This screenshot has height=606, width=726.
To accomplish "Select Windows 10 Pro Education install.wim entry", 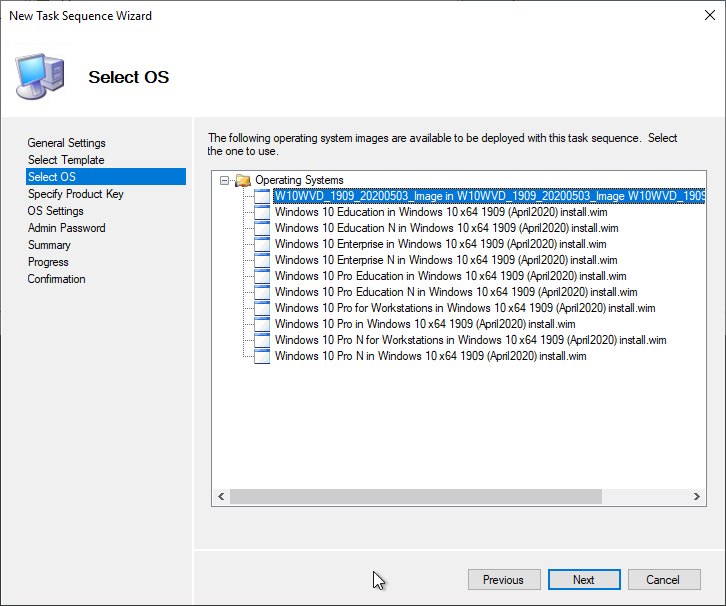I will [x=451, y=276].
